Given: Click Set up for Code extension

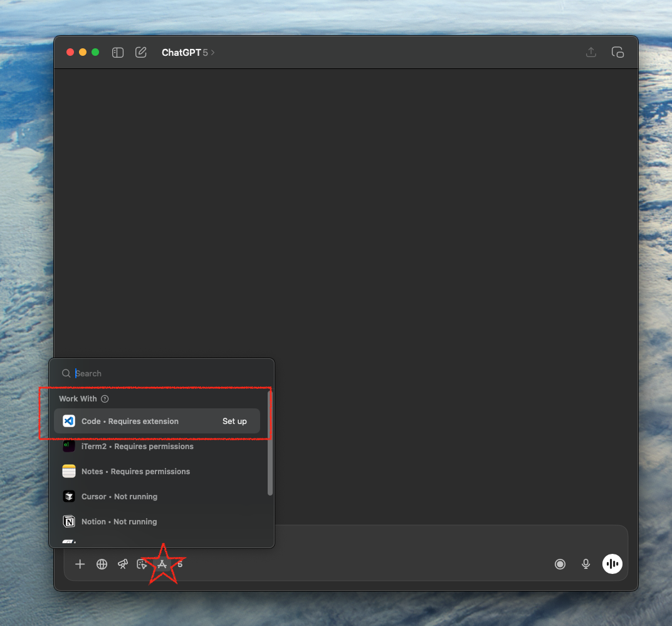Looking at the screenshot, I should pos(234,421).
